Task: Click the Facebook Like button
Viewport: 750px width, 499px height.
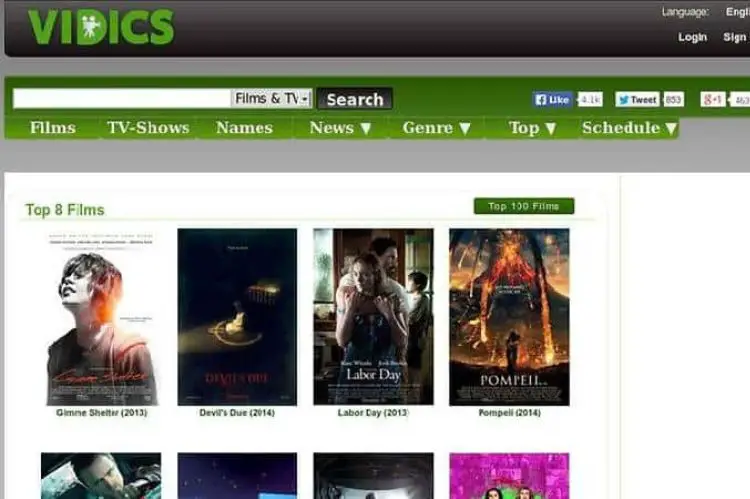Action: pyautogui.click(x=552, y=100)
